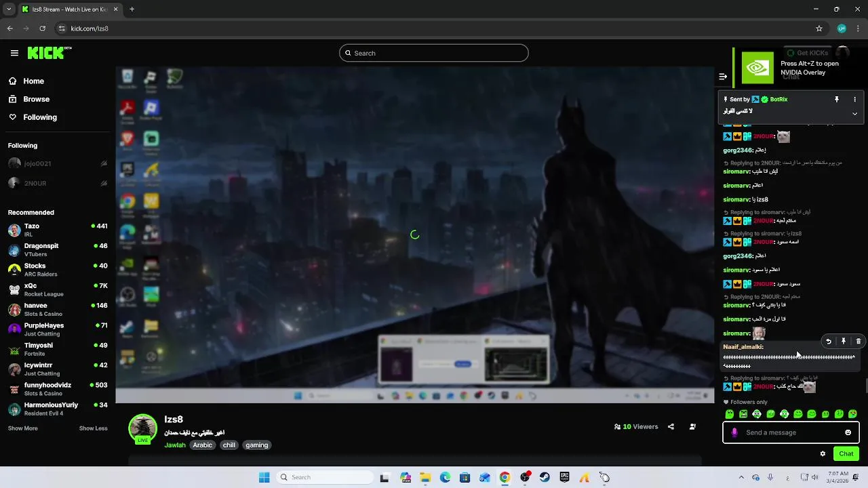The width and height of the screenshot is (868, 488).
Task: Open PurpleHayes recommended channel
Action: 58,329
